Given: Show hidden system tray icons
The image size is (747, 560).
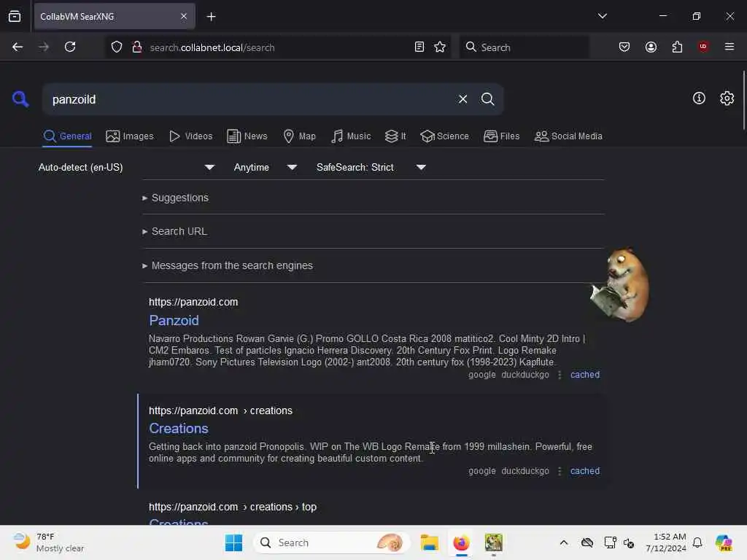Looking at the screenshot, I should coord(564,542).
